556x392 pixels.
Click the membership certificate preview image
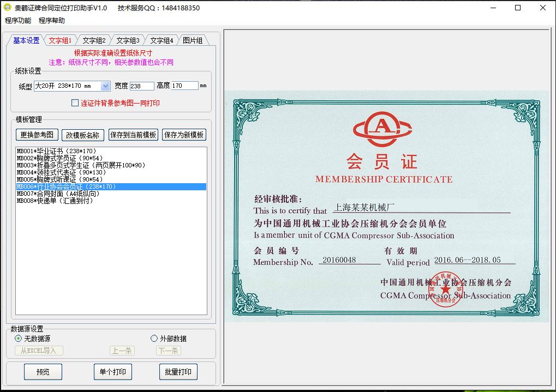pos(386,206)
